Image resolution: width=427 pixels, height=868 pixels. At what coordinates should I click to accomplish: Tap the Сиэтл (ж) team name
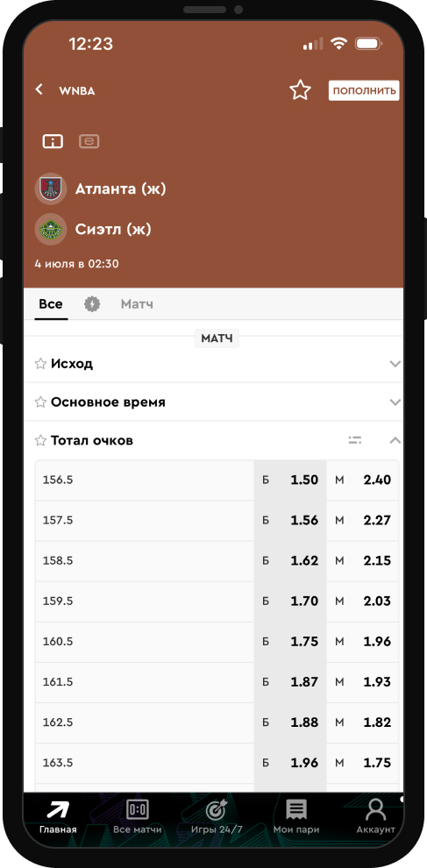[113, 229]
